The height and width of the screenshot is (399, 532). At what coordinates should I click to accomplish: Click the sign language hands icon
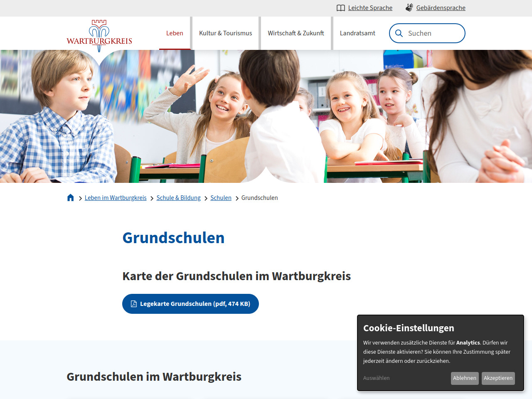[409, 8]
